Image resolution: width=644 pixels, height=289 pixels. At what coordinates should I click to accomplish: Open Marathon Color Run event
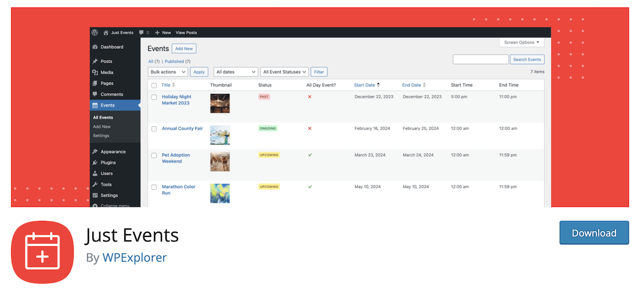tap(179, 190)
